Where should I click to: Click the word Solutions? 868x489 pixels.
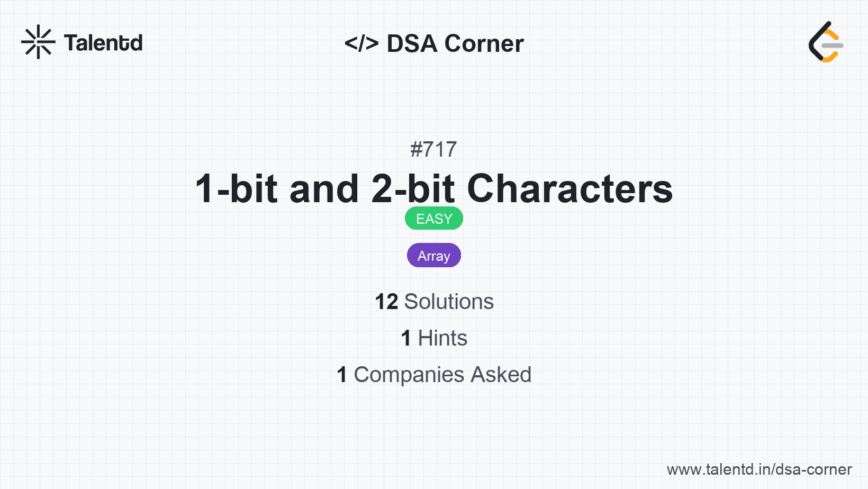(x=449, y=302)
